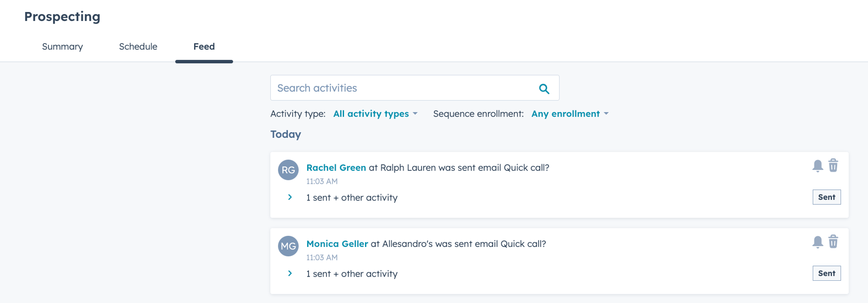868x303 pixels.
Task: Switch to the Summary tab
Action: [x=62, y=47]
